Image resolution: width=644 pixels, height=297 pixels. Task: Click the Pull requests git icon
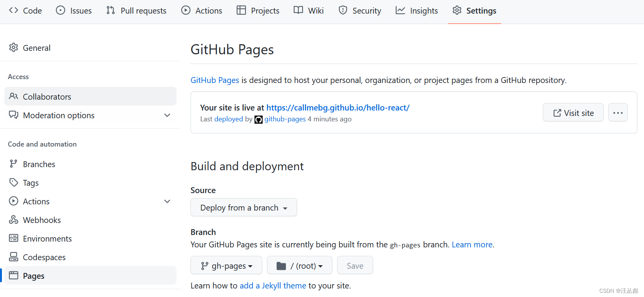111,10
